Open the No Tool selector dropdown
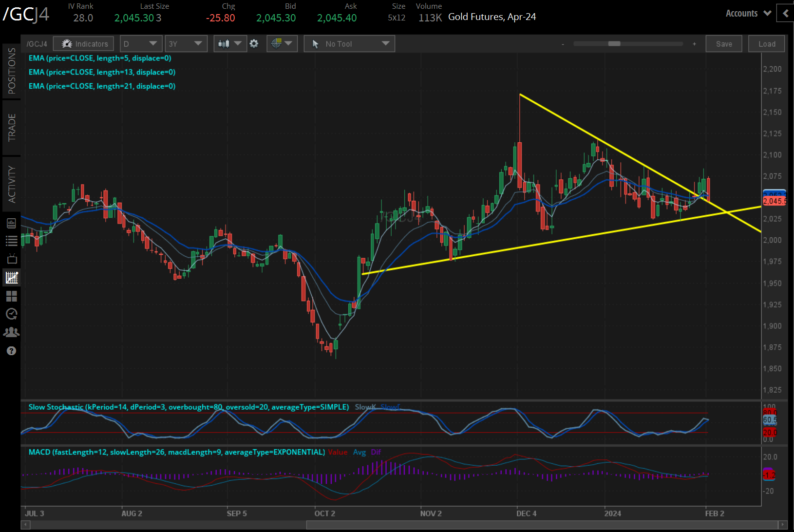794x532 pixels. [x=349, y=43]
